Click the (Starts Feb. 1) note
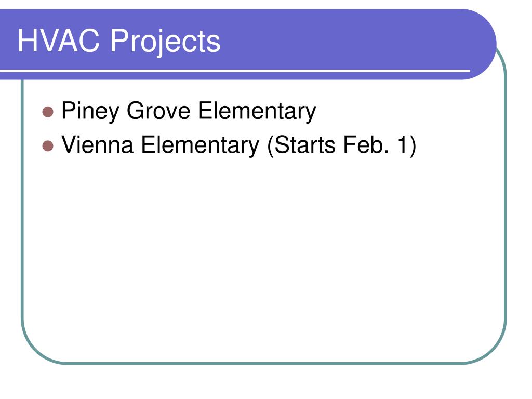The image size is (532, 399). pos(342,146)
